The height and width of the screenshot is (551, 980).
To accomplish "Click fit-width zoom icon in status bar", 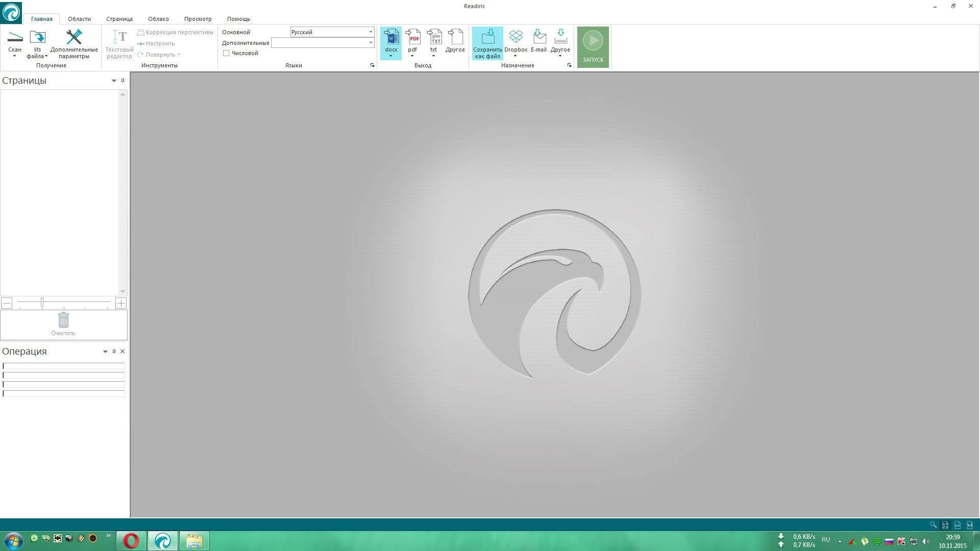I will click(958, 525).
